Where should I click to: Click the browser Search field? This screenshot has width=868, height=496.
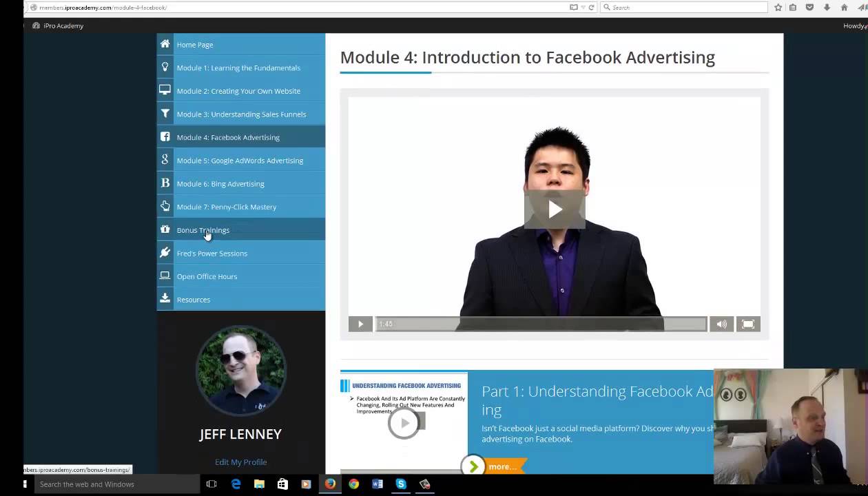pyautogui.click(x=683, y=7)
